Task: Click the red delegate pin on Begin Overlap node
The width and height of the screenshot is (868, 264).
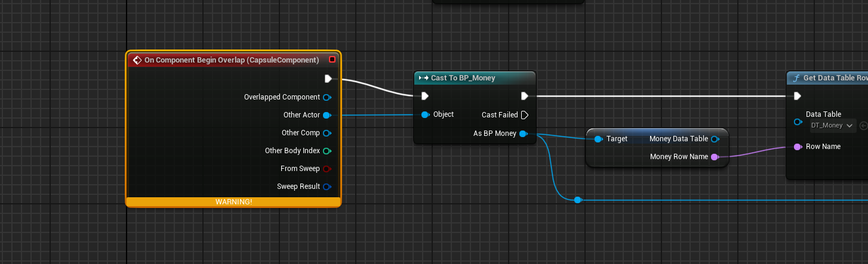Action: [x=332, y=60]
